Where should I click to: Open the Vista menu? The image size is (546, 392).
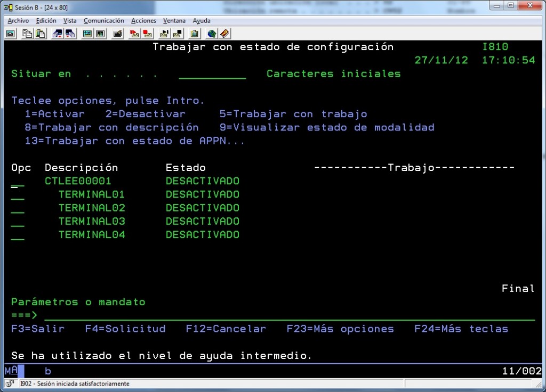click(x=70, y=21)
